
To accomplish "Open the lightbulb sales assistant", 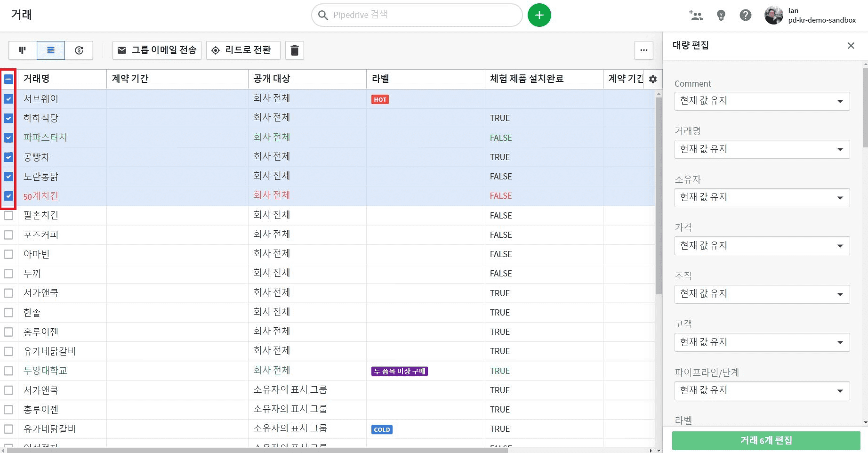I will click(x=721, y=16).
